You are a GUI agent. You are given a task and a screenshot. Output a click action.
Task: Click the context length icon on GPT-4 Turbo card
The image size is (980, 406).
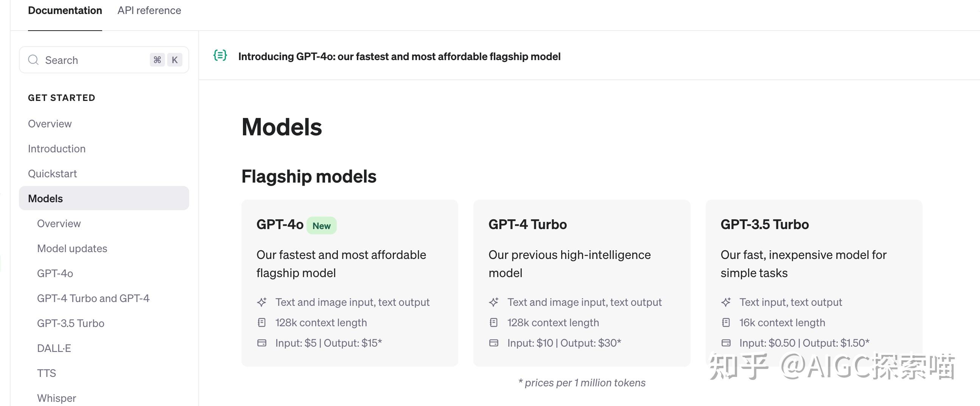point(493,322)
